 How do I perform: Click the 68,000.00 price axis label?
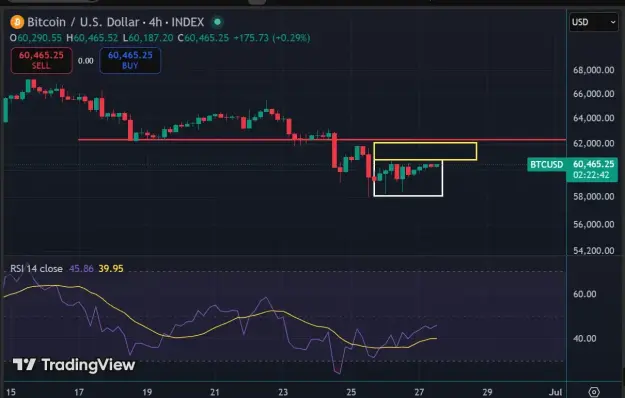point(594,70)
